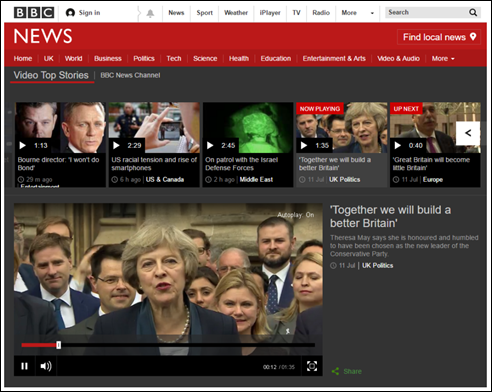Pause the playing video

tap(24, 366)
